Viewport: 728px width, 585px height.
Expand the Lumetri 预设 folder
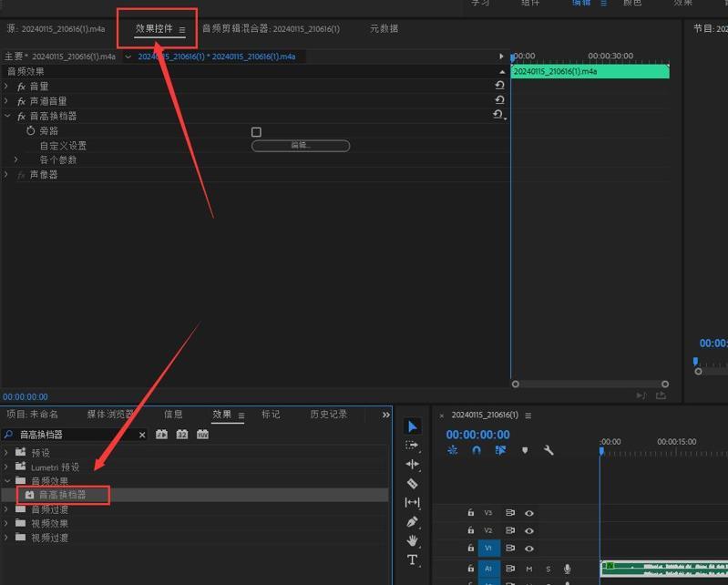6,467
